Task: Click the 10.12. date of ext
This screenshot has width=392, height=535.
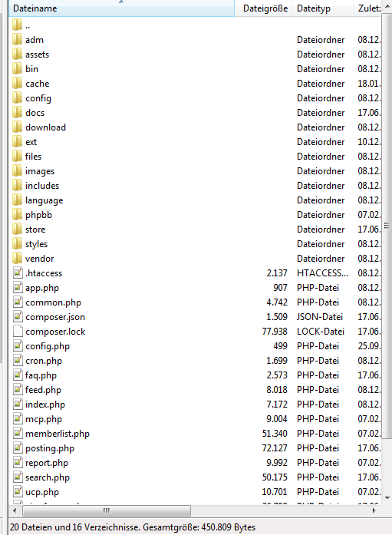Action: [x=369, y=142]
